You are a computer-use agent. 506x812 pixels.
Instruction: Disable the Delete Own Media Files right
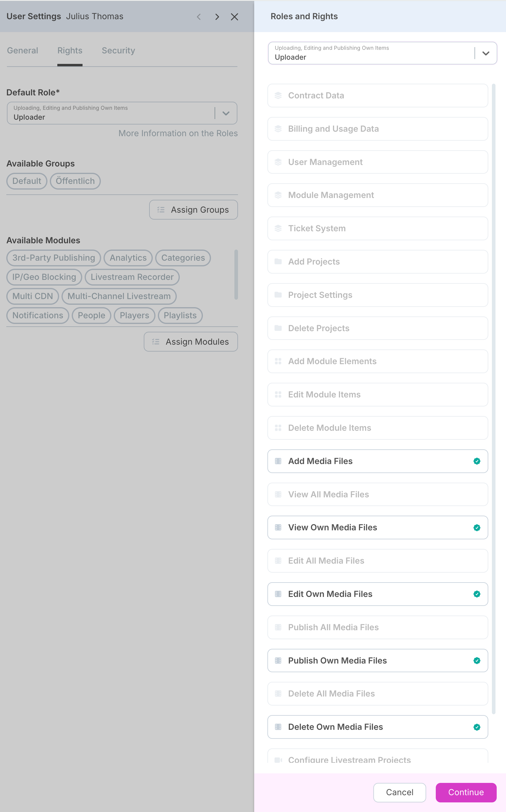(477, 727)
